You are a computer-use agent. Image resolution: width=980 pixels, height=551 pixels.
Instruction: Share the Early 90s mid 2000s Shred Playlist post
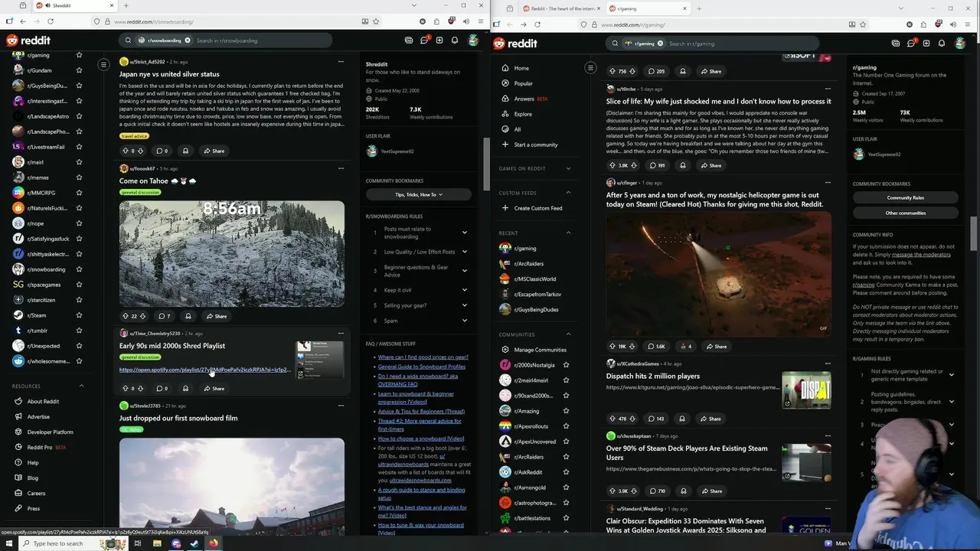tap(214, 389)
